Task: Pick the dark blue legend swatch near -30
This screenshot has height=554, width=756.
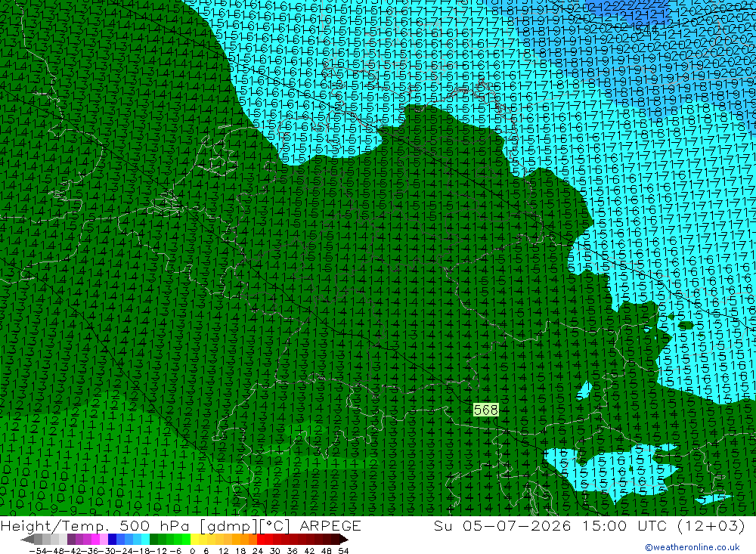Action: (113, 540)
